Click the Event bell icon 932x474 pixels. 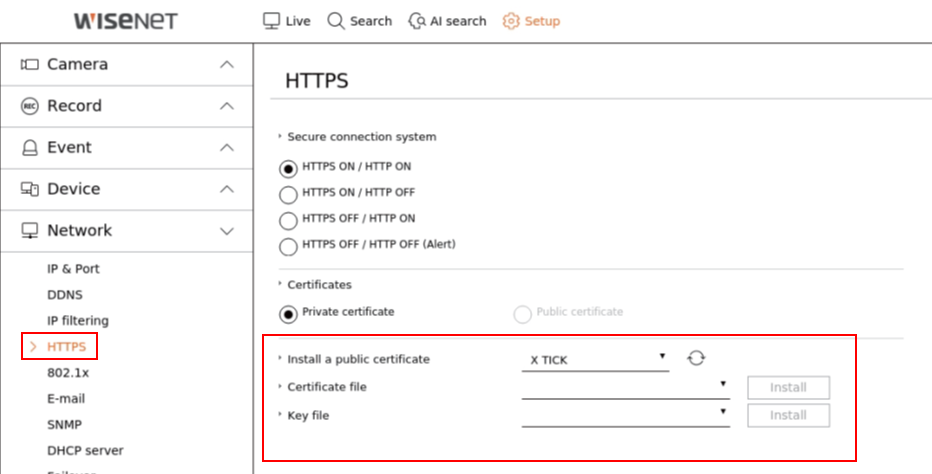30,148
